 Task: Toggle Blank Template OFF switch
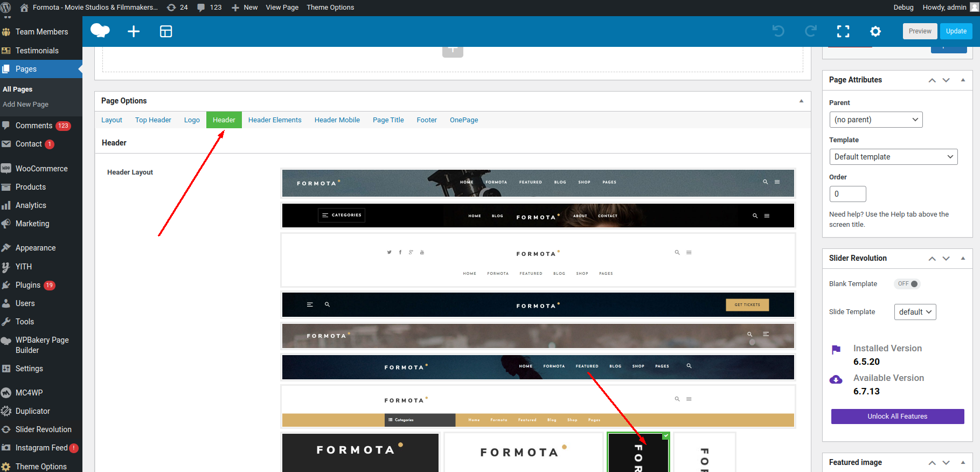(908, 284)
